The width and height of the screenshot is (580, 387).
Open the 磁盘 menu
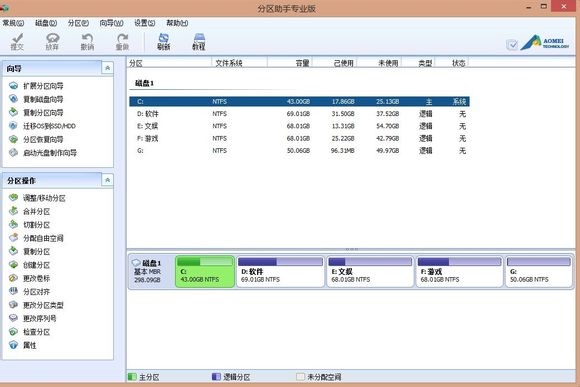pos(46,23)
